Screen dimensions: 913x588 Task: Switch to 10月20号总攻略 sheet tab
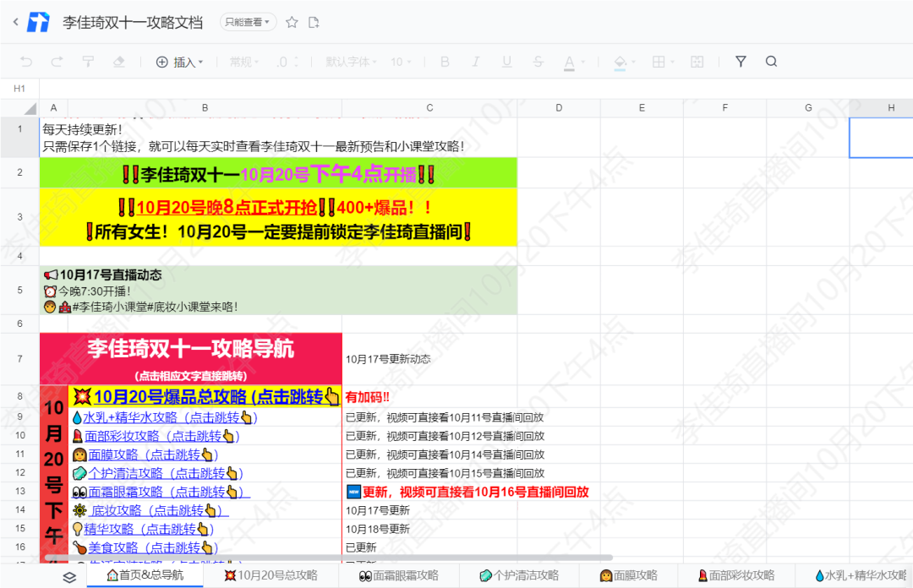coord(271,575)
